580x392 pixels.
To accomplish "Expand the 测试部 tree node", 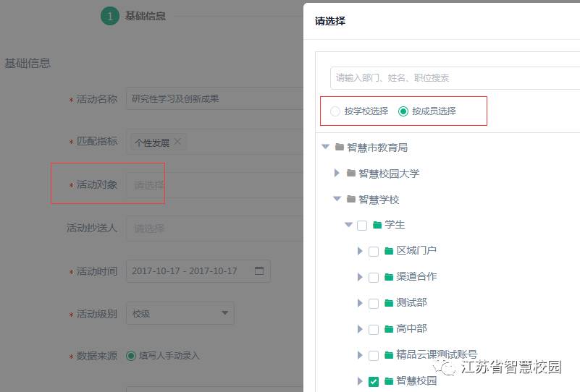I will point(360,303).
